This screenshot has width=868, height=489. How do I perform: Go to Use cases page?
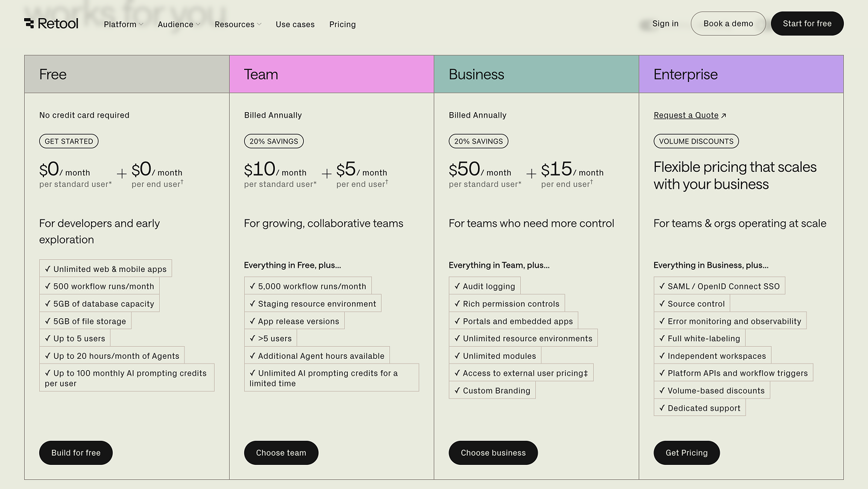coord(295,24)
